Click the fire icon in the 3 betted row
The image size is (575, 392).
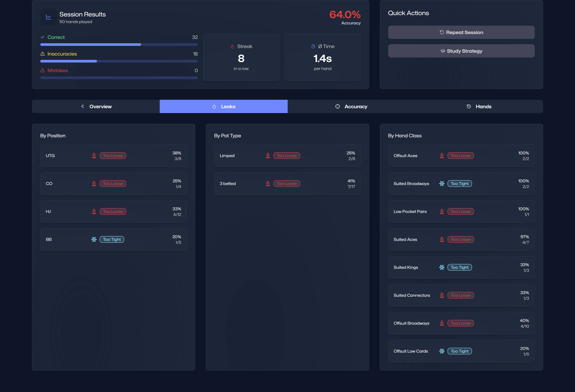268,184
